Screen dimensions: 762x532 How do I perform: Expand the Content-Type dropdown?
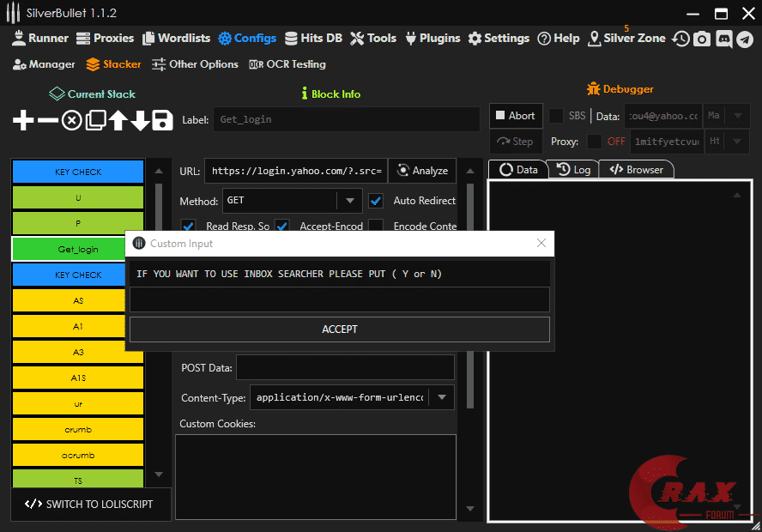click(441, 397)
